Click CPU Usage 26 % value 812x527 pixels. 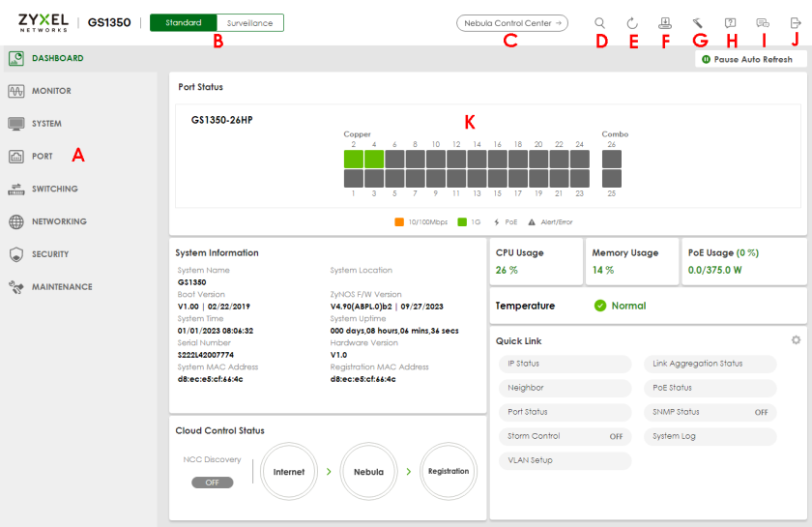pos(507,270)
